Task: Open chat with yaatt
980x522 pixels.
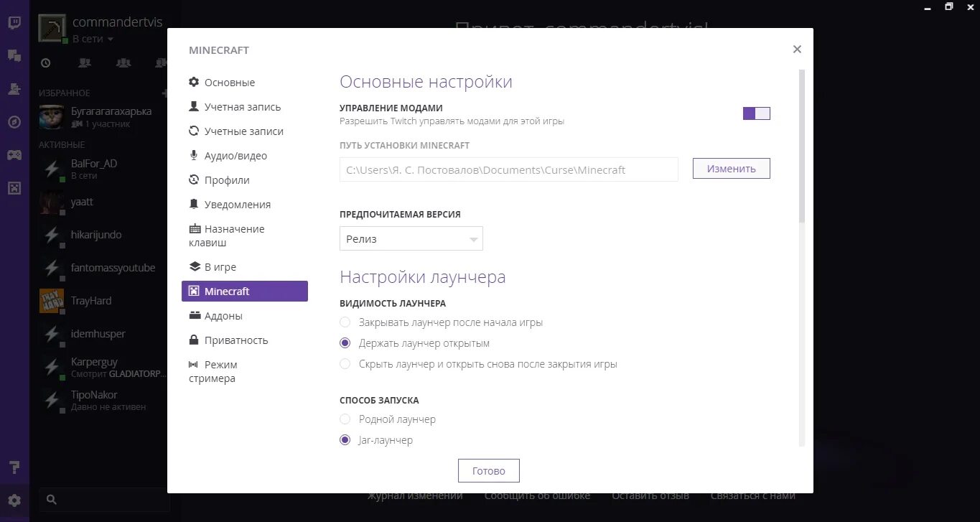Action: (104, 202)
